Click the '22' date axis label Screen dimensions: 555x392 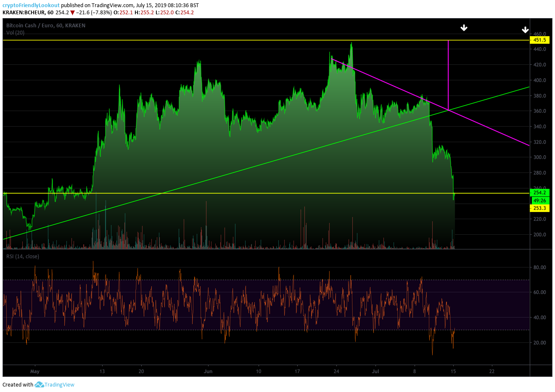tap(492, 371)
